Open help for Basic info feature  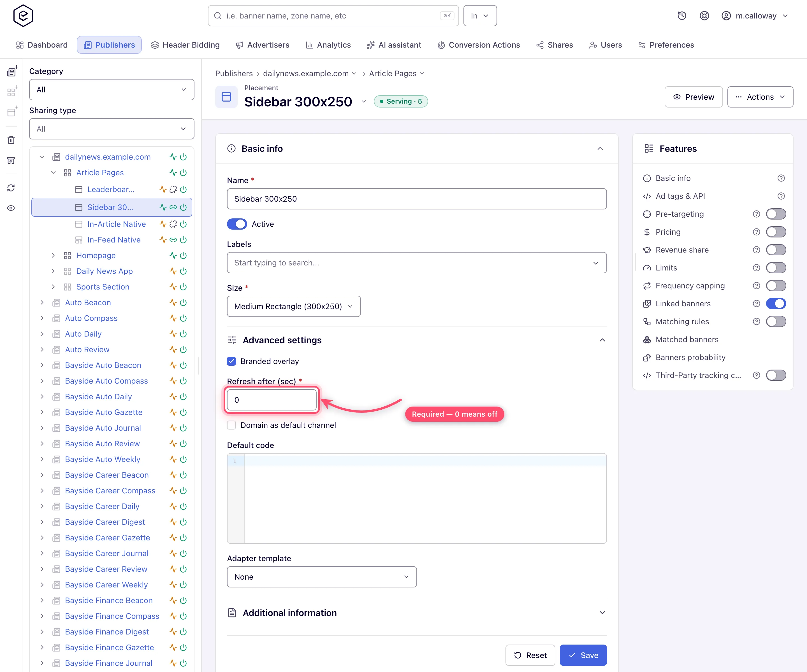[781, 178]
